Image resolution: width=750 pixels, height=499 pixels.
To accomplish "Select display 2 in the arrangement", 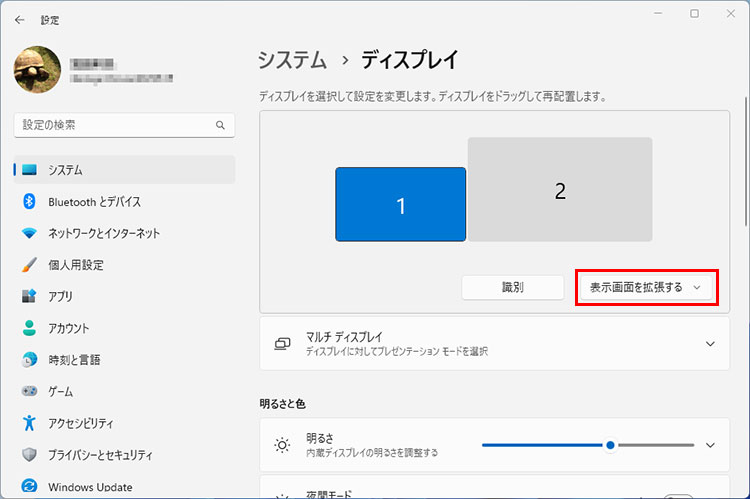I will (x=559, y=190).
